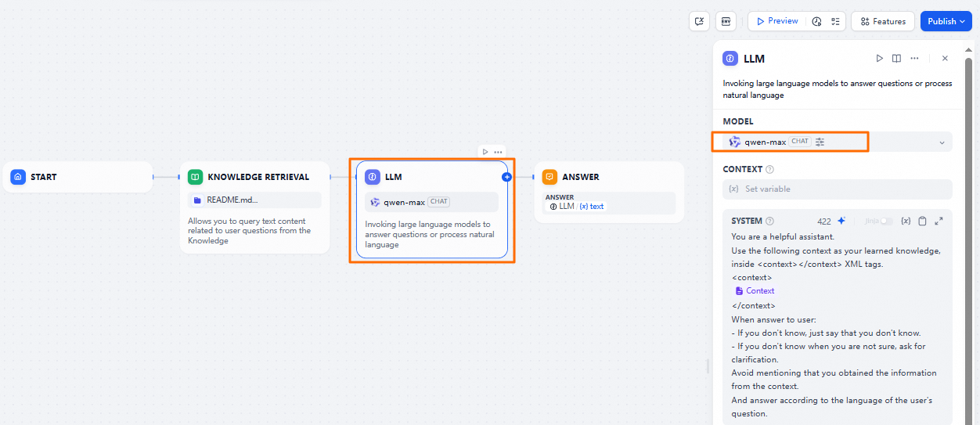Image resolution: width=980 pixels, height=425 pixels.
Task: Open the checklist icon in top toolbar
Action: tap(836, 21)
